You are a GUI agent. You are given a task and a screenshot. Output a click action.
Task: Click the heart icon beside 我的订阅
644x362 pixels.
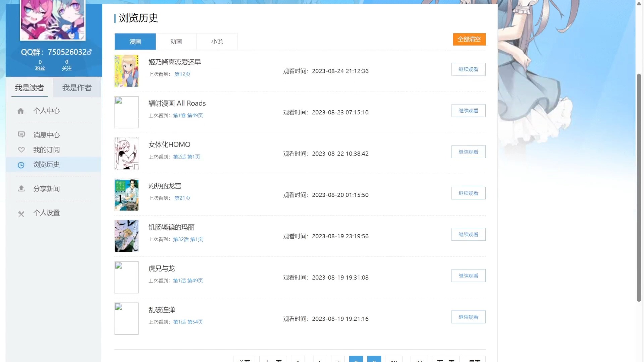tap(21, 150)
